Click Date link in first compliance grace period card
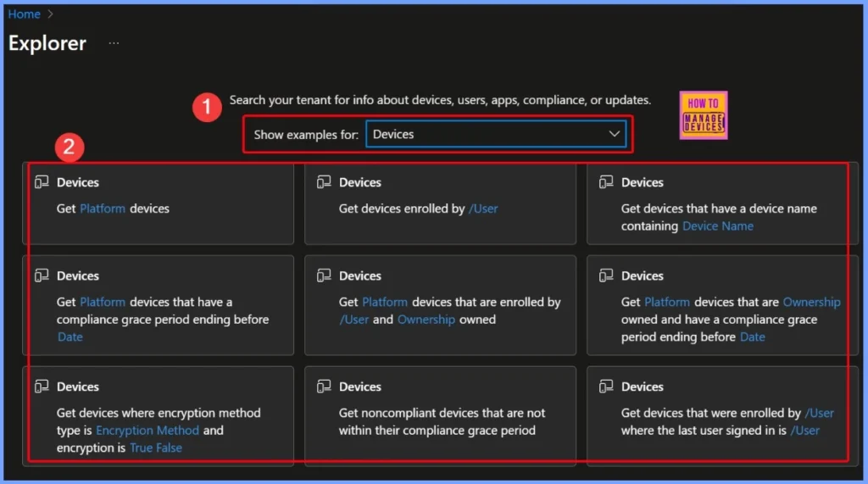This screenshot has width=868, height=484. pos(70,337)
